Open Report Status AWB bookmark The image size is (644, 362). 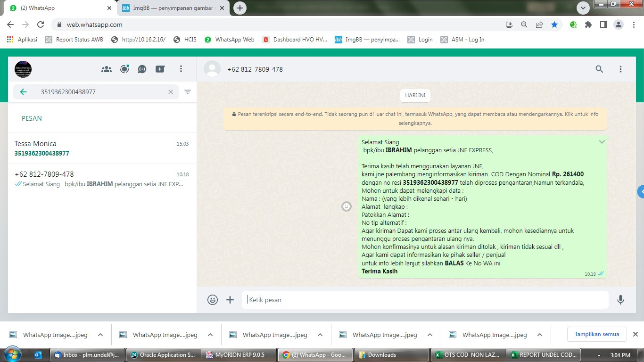coord(74,40)
